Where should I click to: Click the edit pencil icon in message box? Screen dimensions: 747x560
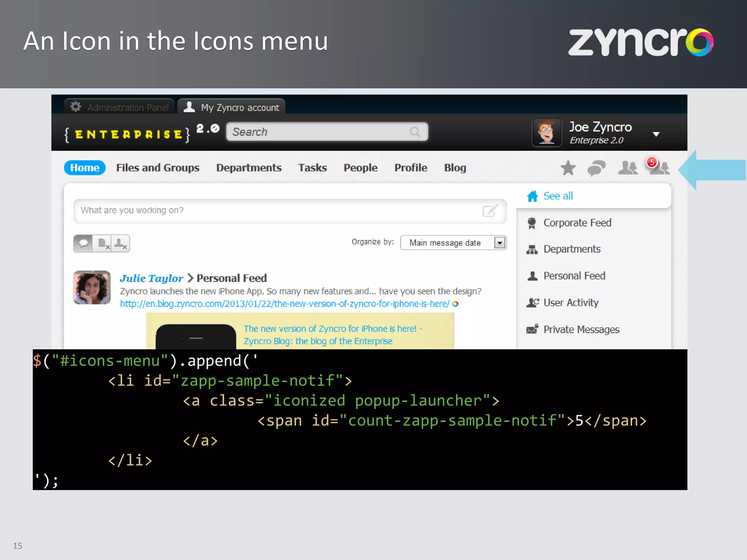(x=490, y=210)
